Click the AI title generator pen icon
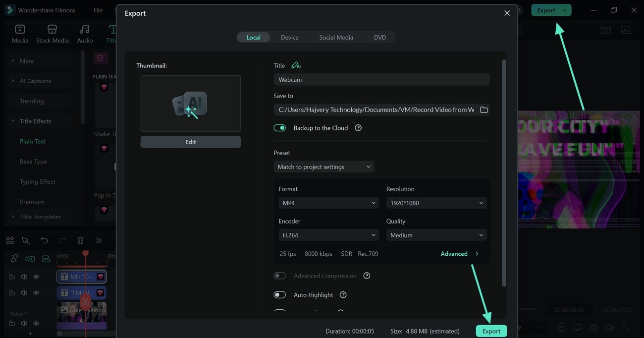The width and height of the screenshot is (644, 338). 296,65
